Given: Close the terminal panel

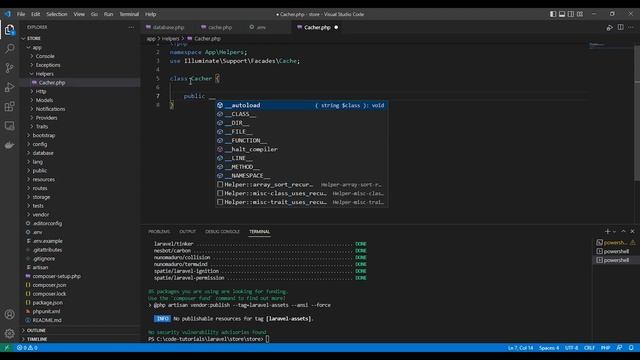Looking at the screenshot, I should [632, 231].
